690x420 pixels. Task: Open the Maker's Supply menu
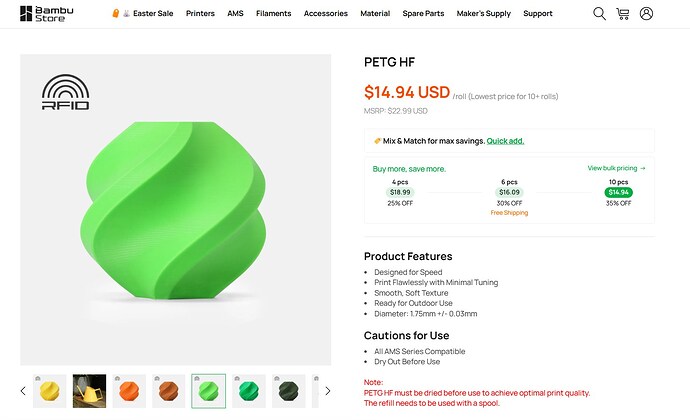click(484, 14)
